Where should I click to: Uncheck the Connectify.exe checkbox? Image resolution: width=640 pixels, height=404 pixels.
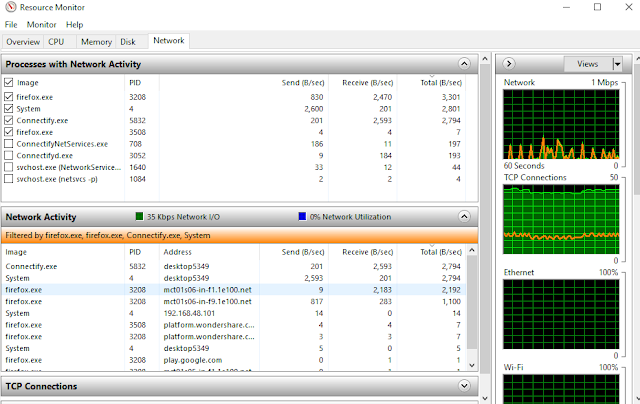click(x=9, y=120)
